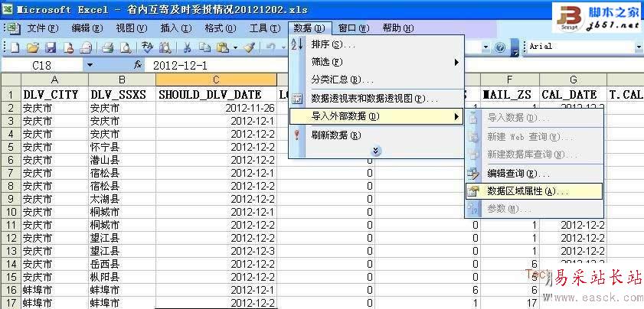The height and width of the screenshot is (309, 644).
Task: Open a file with the Open folder icon
Action: [x=33, y=47]
